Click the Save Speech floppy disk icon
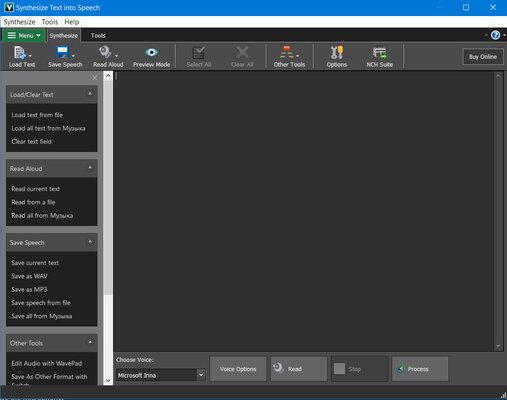507x400 pixels. (63, 53)
